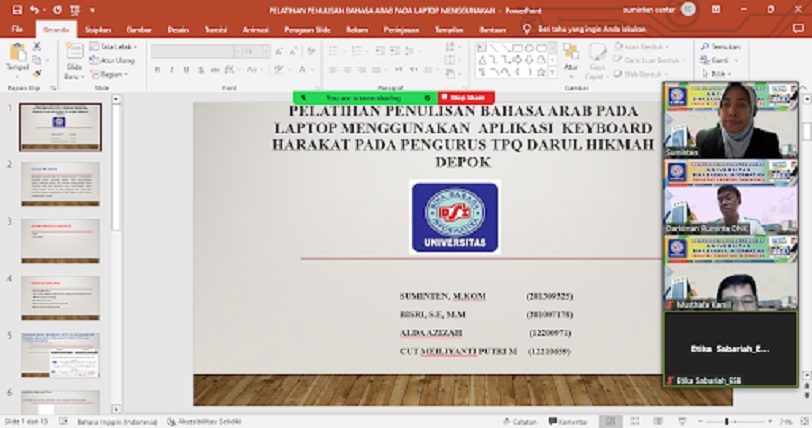This screenshot has height=428, width=812.
Task: Click the tell-me lightbulb search box
Action: click(585, 30)
